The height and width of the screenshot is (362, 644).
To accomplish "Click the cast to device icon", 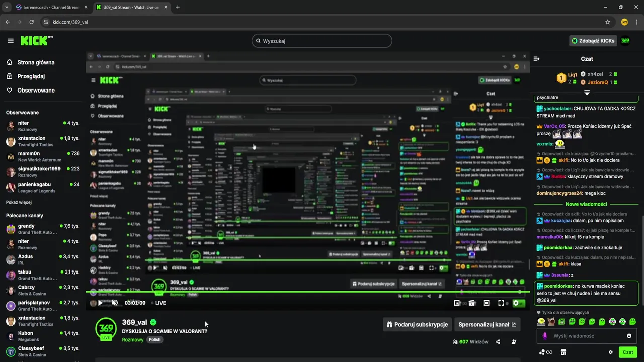I will pos(472,303).
